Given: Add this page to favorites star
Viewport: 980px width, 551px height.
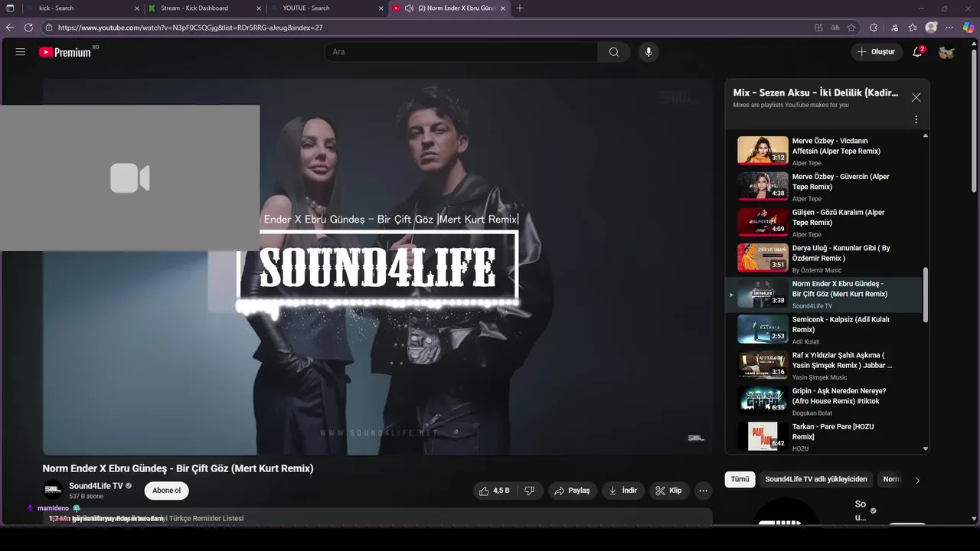Looking at the screenshot, I should 851,28.
